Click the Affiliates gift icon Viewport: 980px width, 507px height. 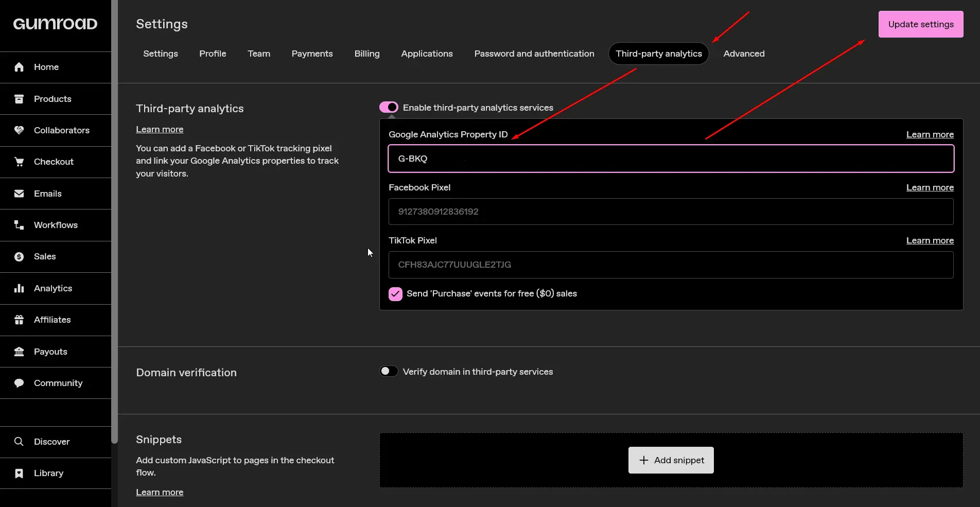click(19, 320)
